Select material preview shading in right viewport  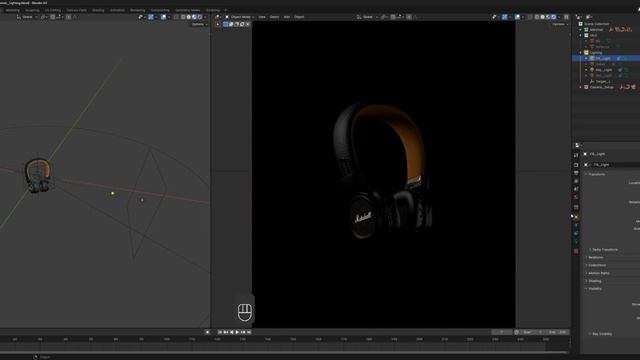click(x=548, y=17)
